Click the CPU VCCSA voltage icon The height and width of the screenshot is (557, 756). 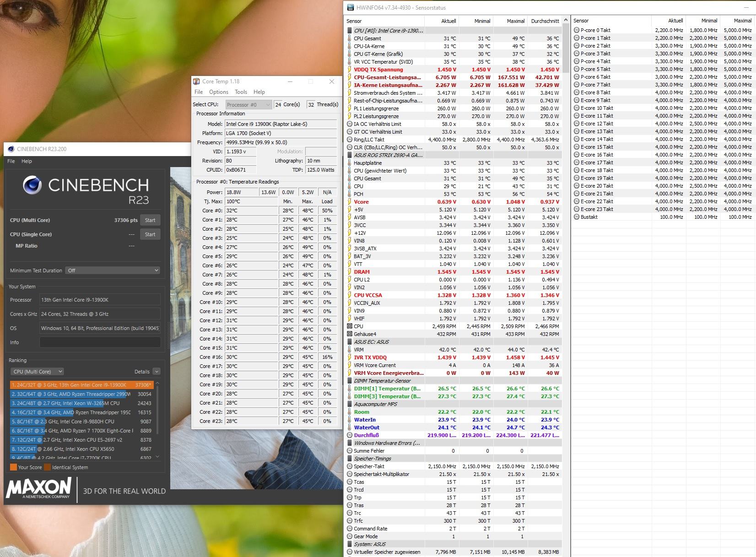[350, 295]
